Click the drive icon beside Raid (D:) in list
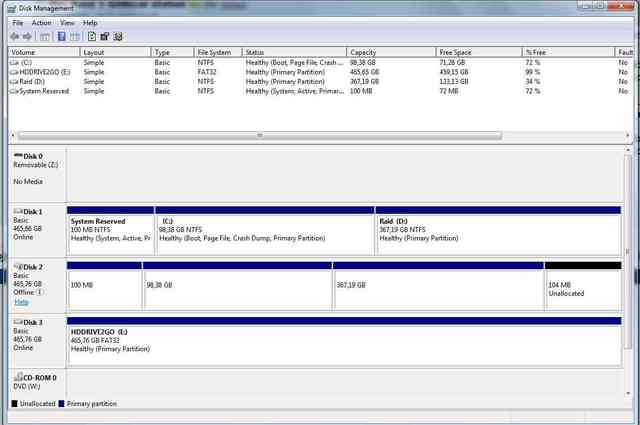Screen dimensions: 640x425 pyautogui.click(x=14, y=82)
